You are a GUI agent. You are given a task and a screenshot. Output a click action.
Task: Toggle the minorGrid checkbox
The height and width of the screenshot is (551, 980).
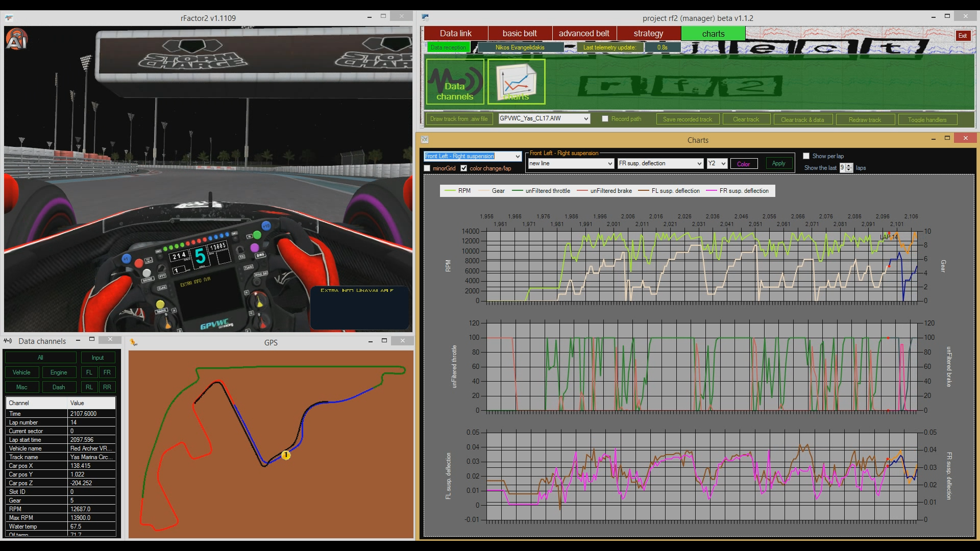coord(427,168)
